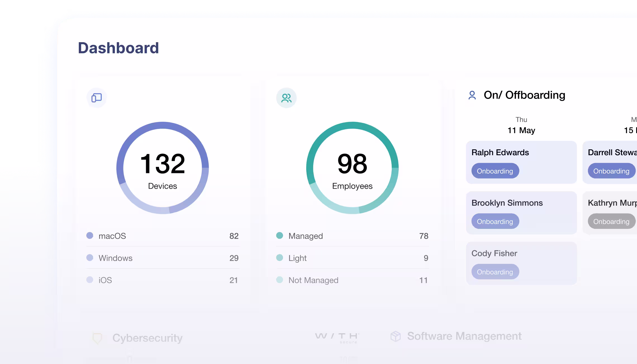Screen dimensions: 637x364
Task: Click the Not Managed legend dot
Action: point(280,280)
